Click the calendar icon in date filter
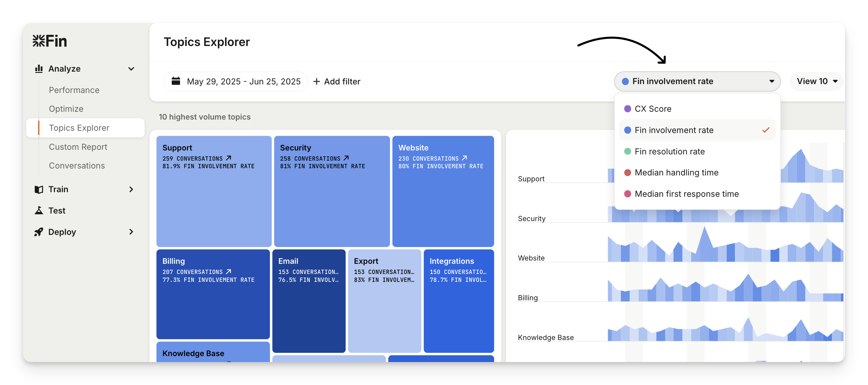Image resolution: width=868 pixels, height=385 pixels. click(x=176, y=81)
